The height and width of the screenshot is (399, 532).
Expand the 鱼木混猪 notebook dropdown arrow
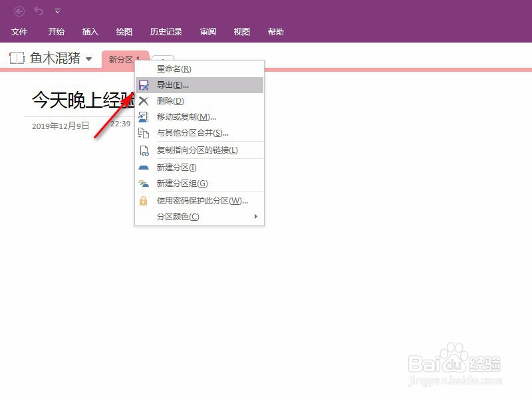coord(89,59)
